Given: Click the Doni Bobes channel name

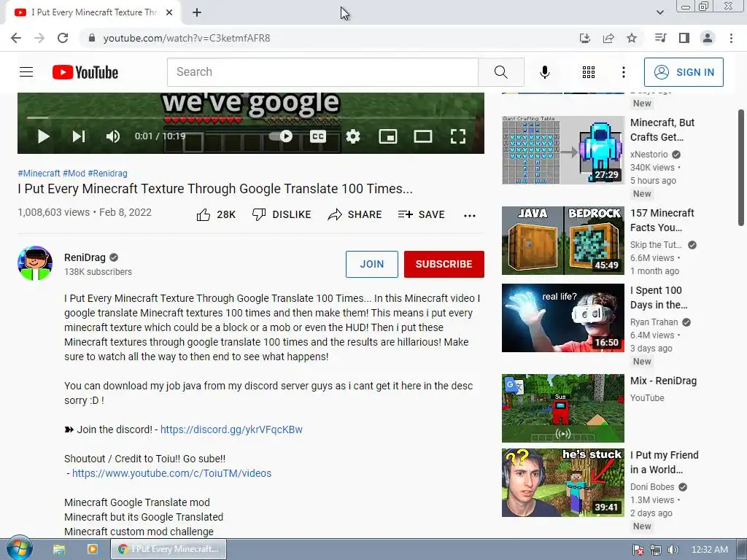Looking at the screenshot, I should point(652,486).
